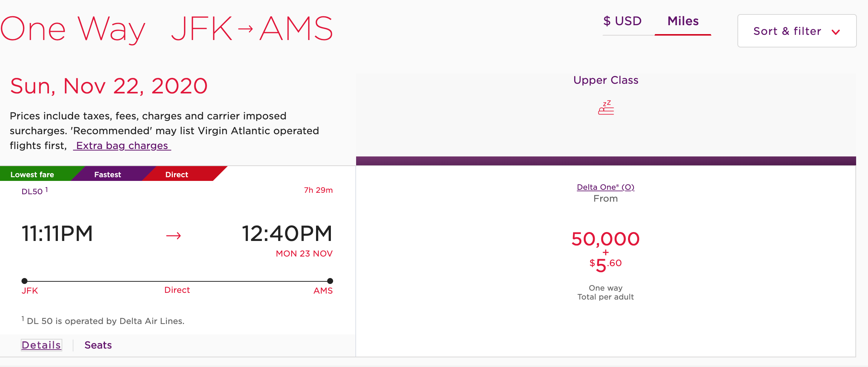Switch pricing to $ USD tab

coord(622,21)
